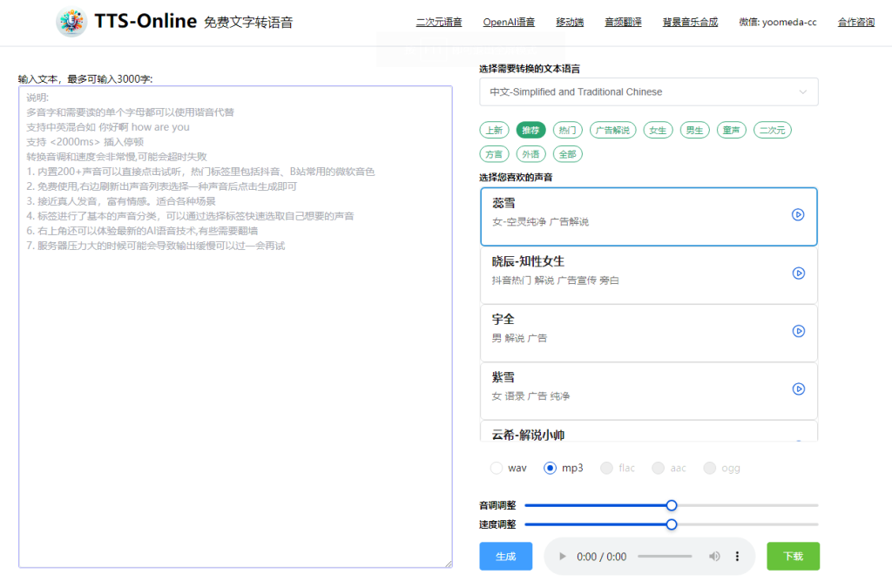Mute the audio player volume
Screen dimensions: 892x588
[x=714, y=556]
